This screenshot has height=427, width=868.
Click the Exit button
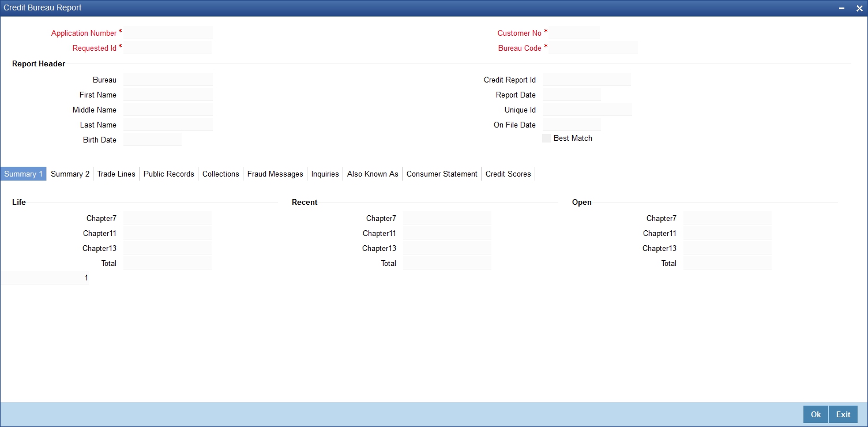[x=843, y=414]
